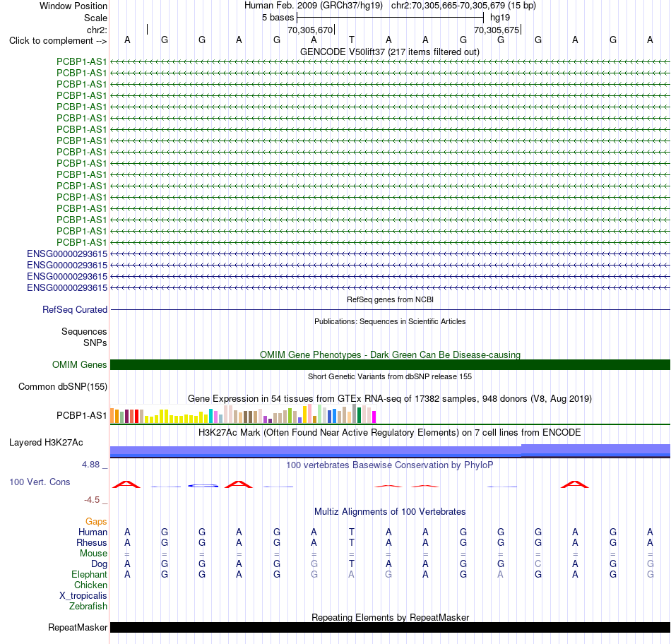Select the Mouse alignment row label
Screen dimensions: 671x644
(93, 554)
